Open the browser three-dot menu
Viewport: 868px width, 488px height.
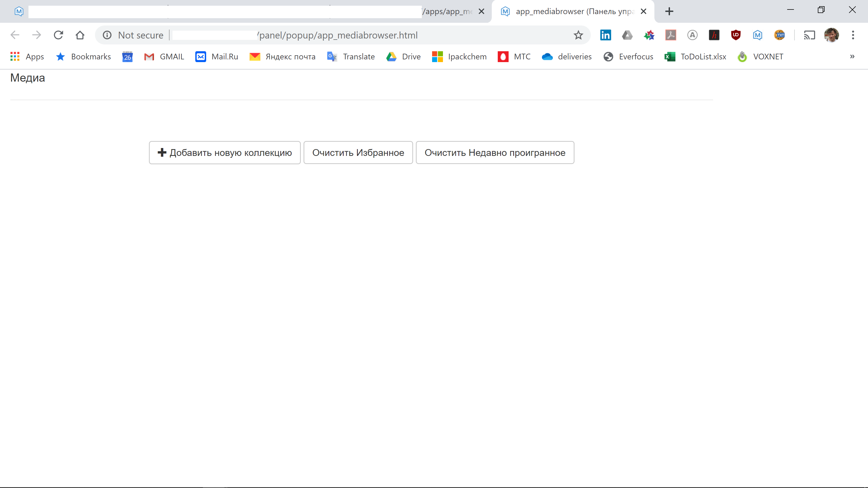click(854, 35)
